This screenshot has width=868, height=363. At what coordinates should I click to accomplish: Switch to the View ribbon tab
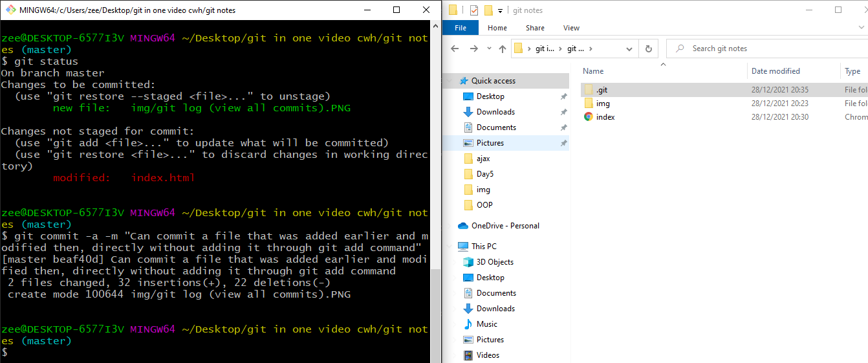(571, 28)
